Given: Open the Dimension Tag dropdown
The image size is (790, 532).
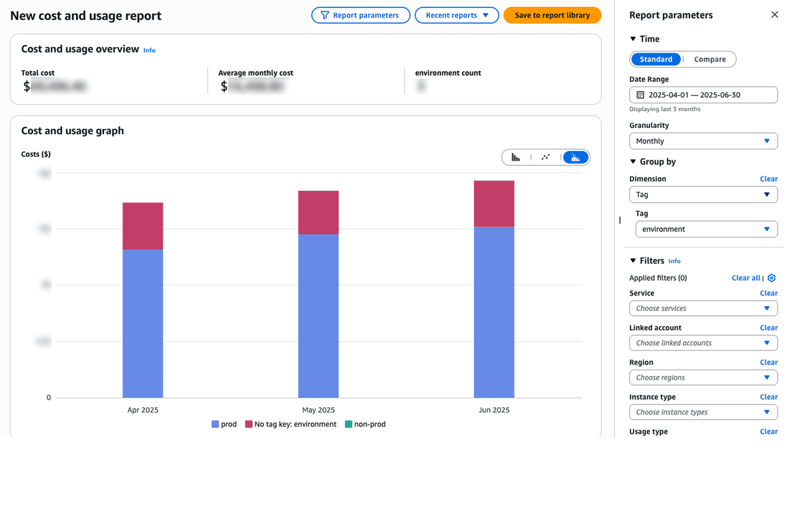Looking at the screenshot, I should coord(703,195).
